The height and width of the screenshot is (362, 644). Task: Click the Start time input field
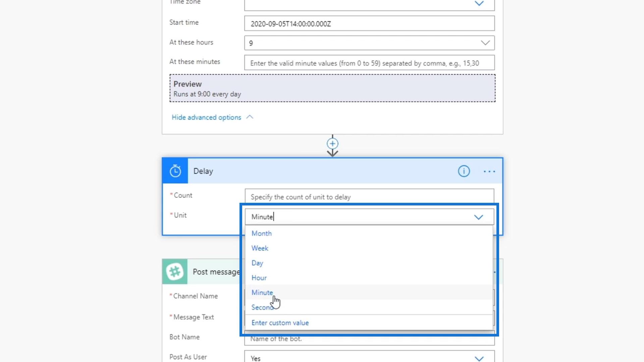point(369,24)
